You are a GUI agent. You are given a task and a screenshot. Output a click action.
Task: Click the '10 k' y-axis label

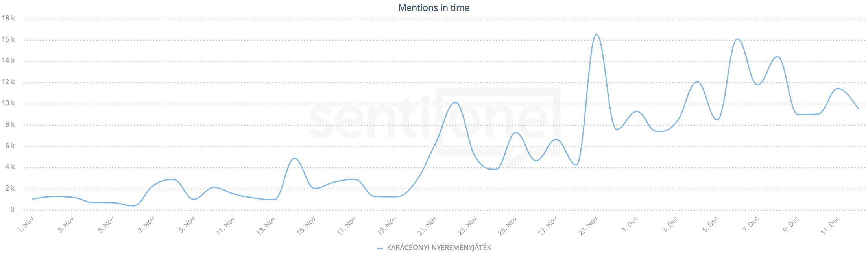coord(8,103)
